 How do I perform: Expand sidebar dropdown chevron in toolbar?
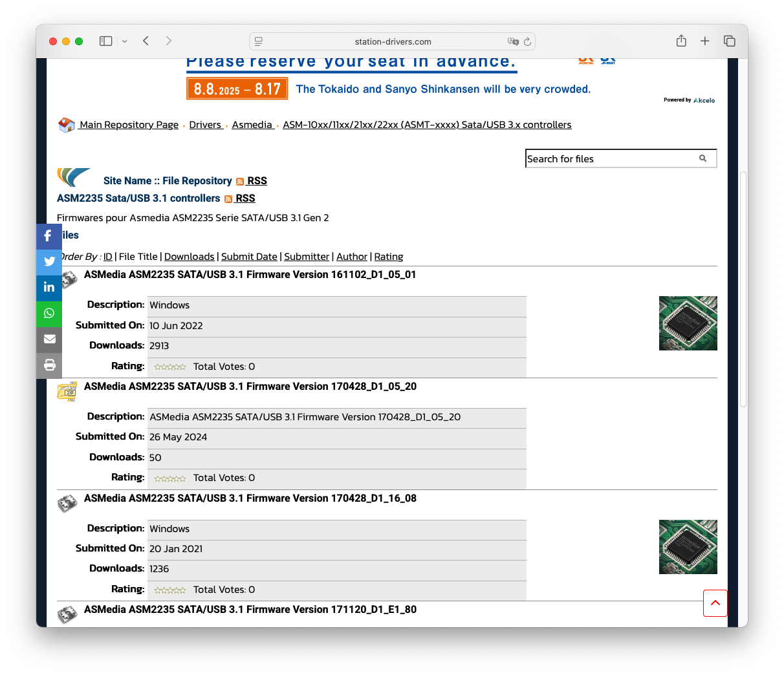[124, 41]
